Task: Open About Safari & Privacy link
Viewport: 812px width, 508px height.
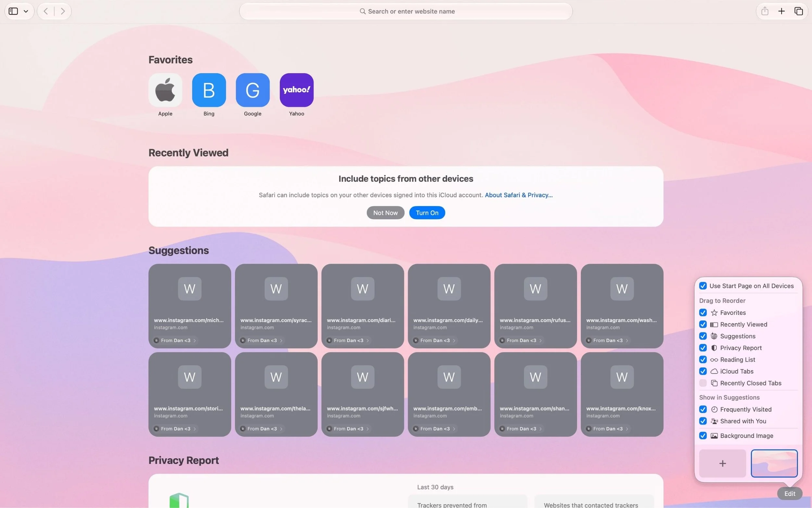Action: [518, 195]
